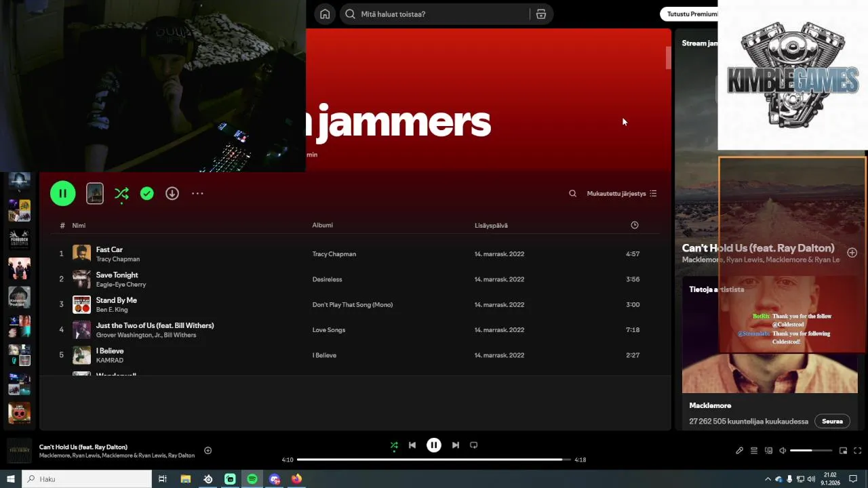Select the Fast Car track title
Viewport: 868px width, 488px height.
pos(109,249)
